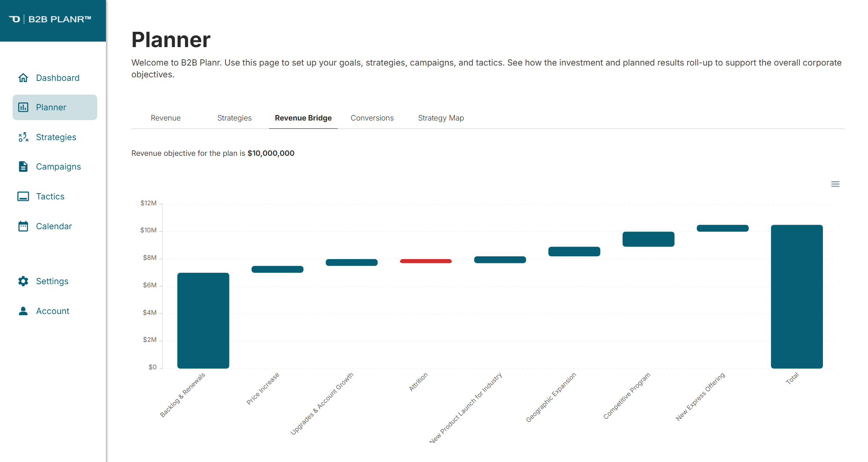This screenshot has height=462, width=868.
Task: Switch to the Strategies tab
Action: (x=234, y=118)
